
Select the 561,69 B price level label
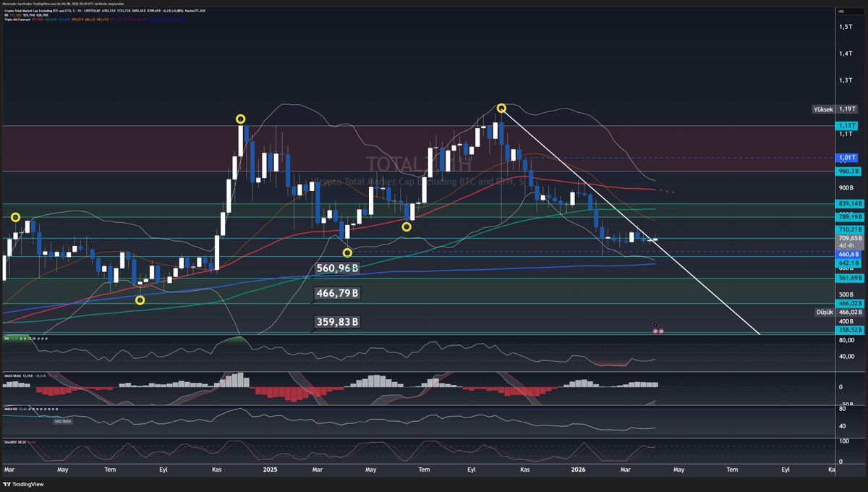[848, 278]
